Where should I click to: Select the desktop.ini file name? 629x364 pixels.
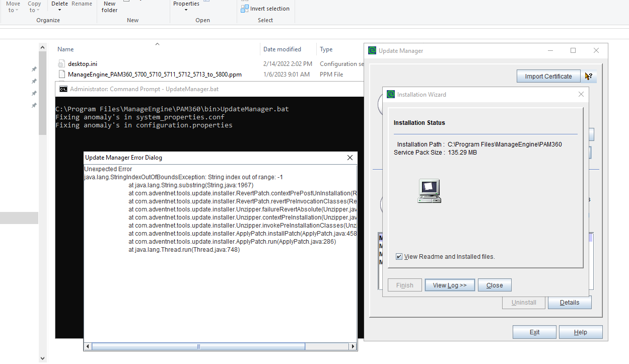point(83,64)
